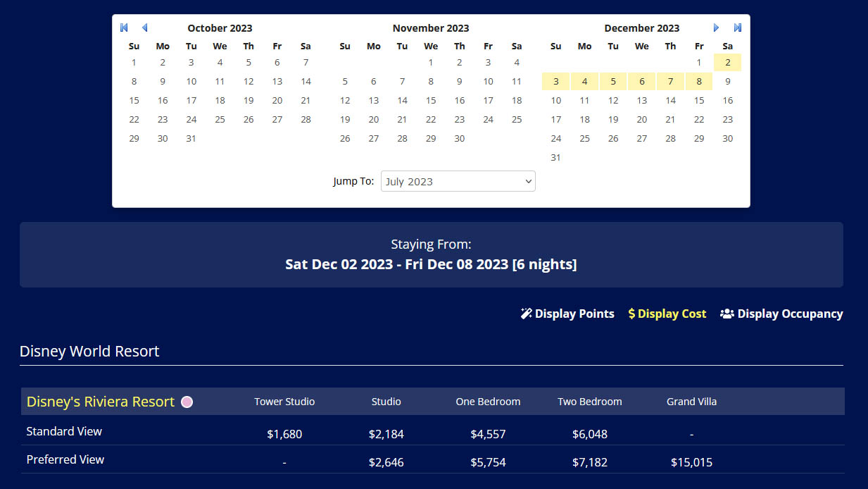Pick December 1 on the calendar
868x489 pixels.
click(x=699, y=63)
